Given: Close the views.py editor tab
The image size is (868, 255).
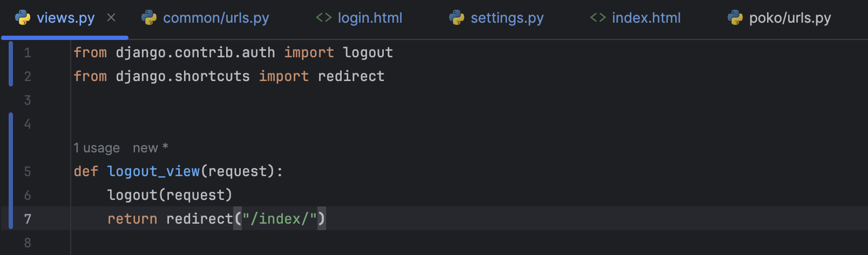Looking at the screenshot, I should click(111, 18).
